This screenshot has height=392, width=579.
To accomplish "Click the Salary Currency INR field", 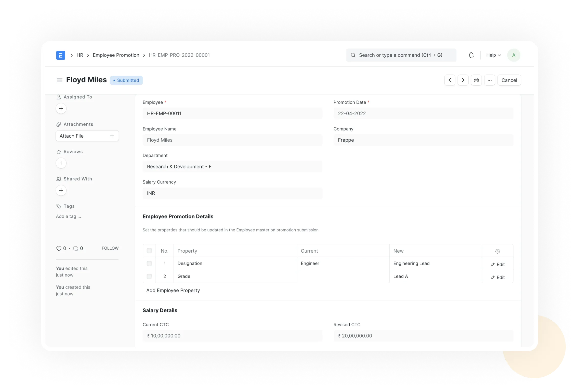I will (232, 193).
